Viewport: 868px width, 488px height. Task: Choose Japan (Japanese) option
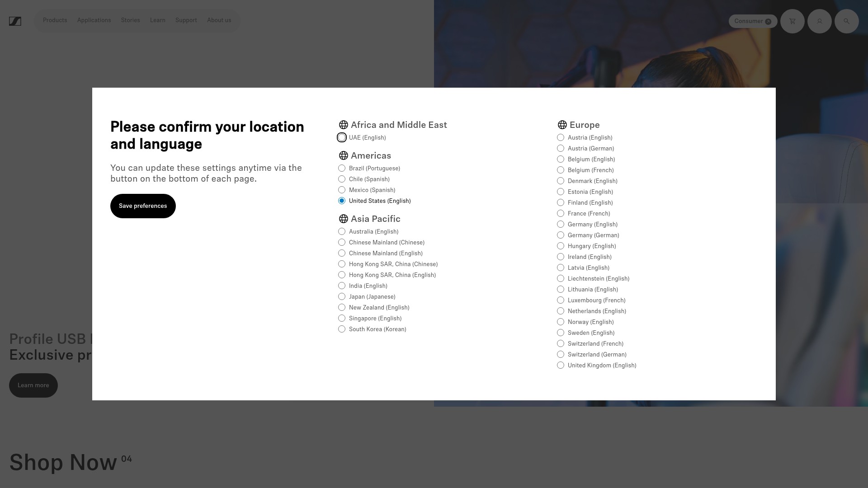tap(342, 296)
